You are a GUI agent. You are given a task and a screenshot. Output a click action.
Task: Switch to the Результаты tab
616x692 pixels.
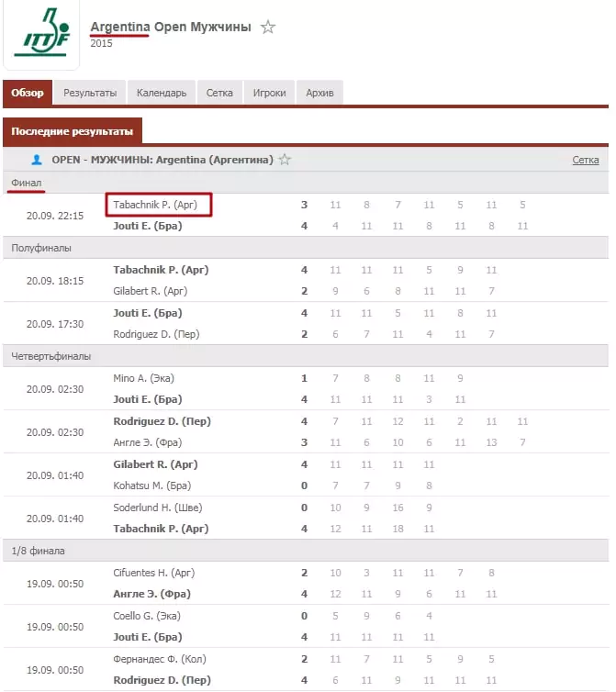[x=90, y=93]
